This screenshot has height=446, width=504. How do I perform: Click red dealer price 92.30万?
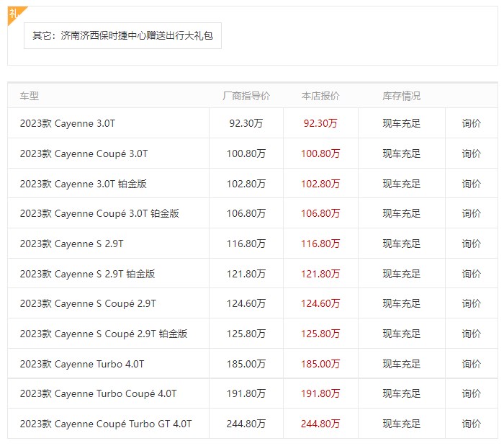point(320,123)
